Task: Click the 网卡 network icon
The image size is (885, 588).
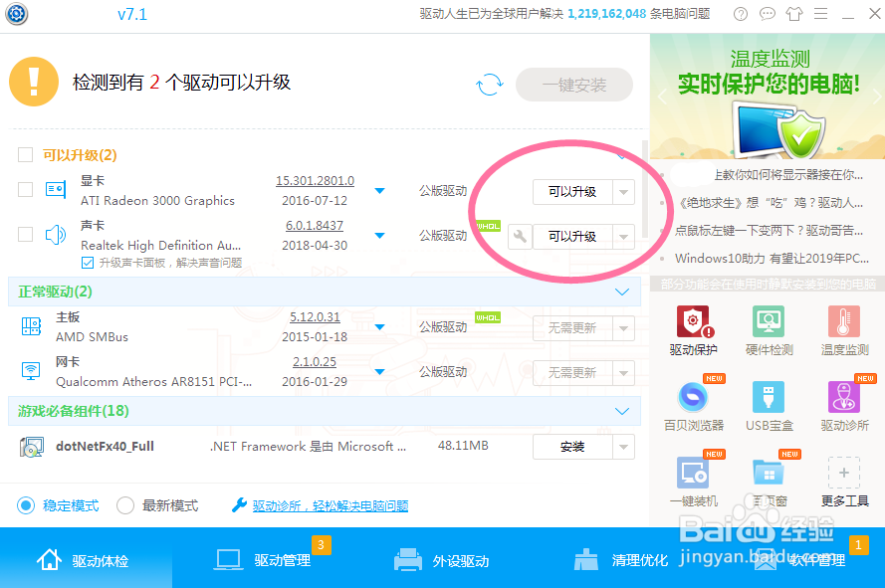Action: (31, 371)
